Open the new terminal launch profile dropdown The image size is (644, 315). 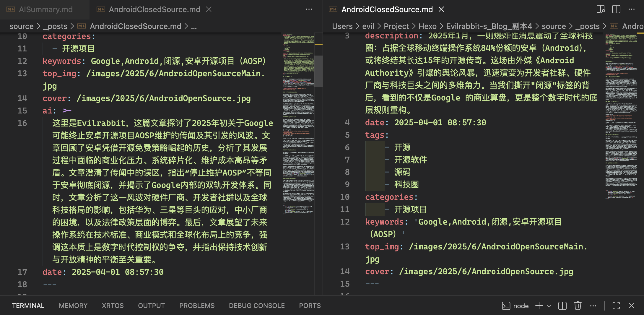(549, 306)
